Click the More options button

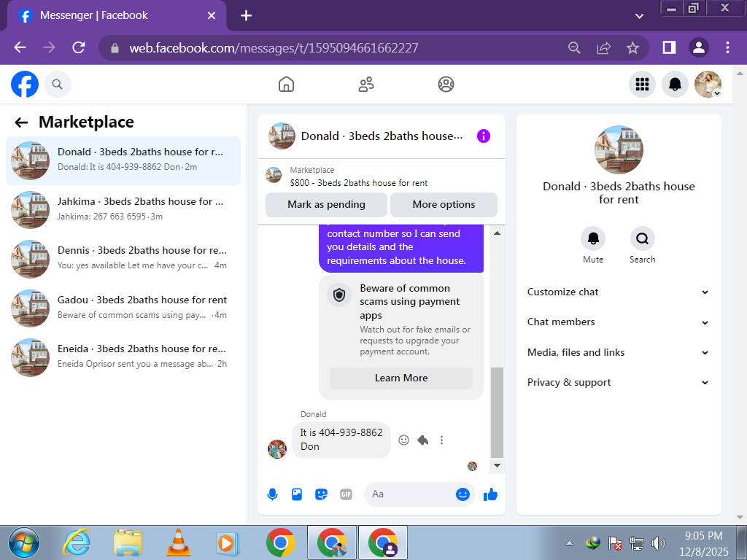tap(444, 205)
